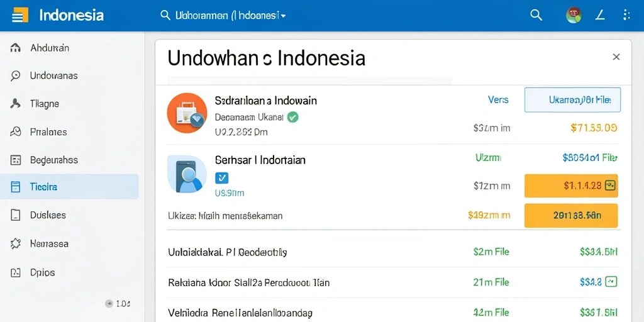Open Hamasea settings item

(49, 243)
